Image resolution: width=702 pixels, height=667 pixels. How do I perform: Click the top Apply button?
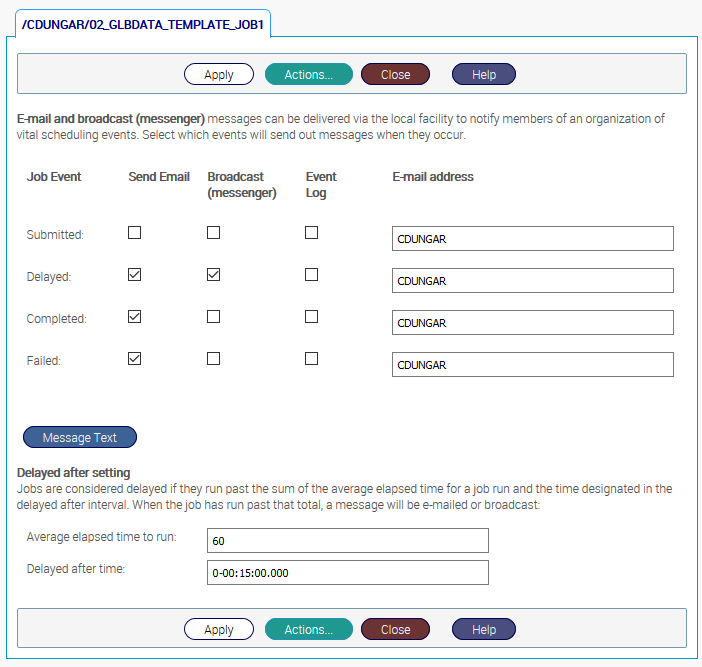tap(218, 74)
